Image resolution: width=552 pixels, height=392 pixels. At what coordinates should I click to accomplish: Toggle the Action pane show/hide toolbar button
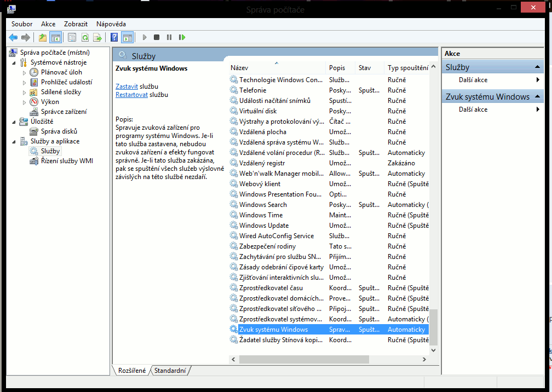(x=127, y=37)
